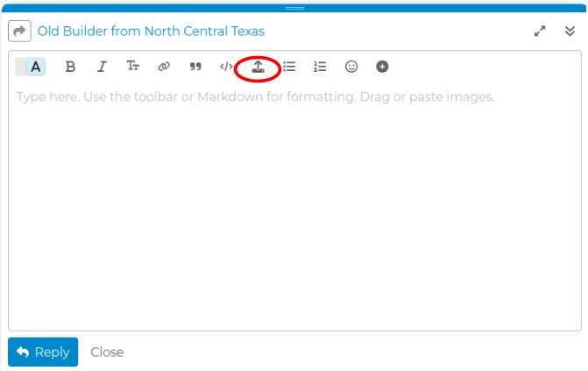
Task: Open the emoji picker
Action: point(351,67)
